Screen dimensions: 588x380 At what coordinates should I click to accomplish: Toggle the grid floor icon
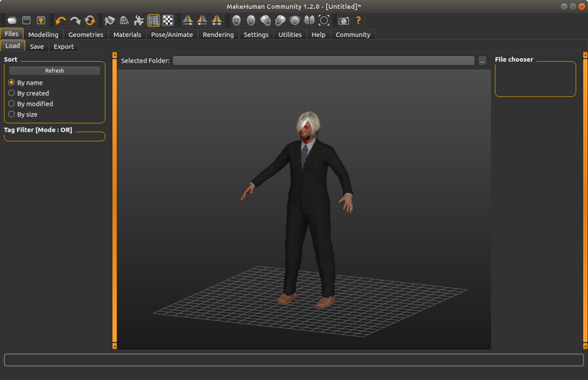[x=153, y=21]
